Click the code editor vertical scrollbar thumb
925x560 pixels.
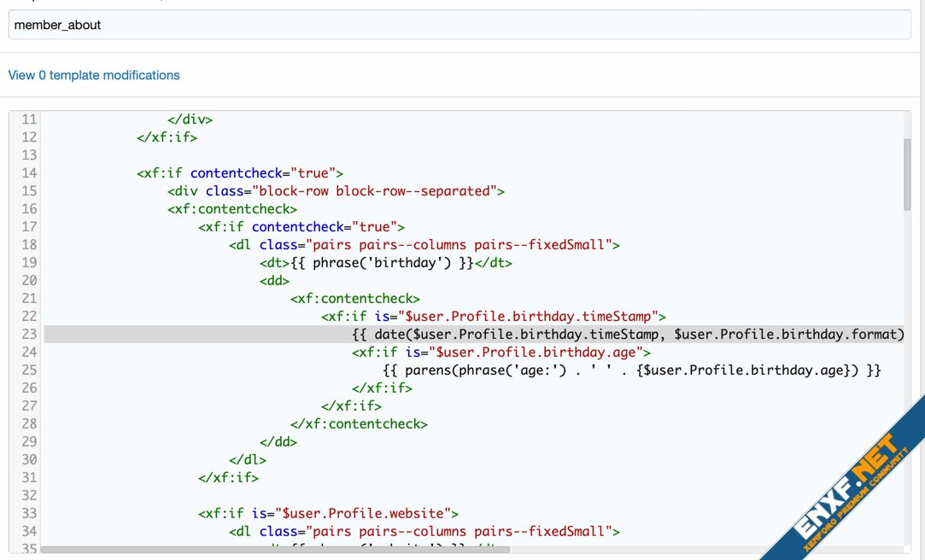coord(907,173)
